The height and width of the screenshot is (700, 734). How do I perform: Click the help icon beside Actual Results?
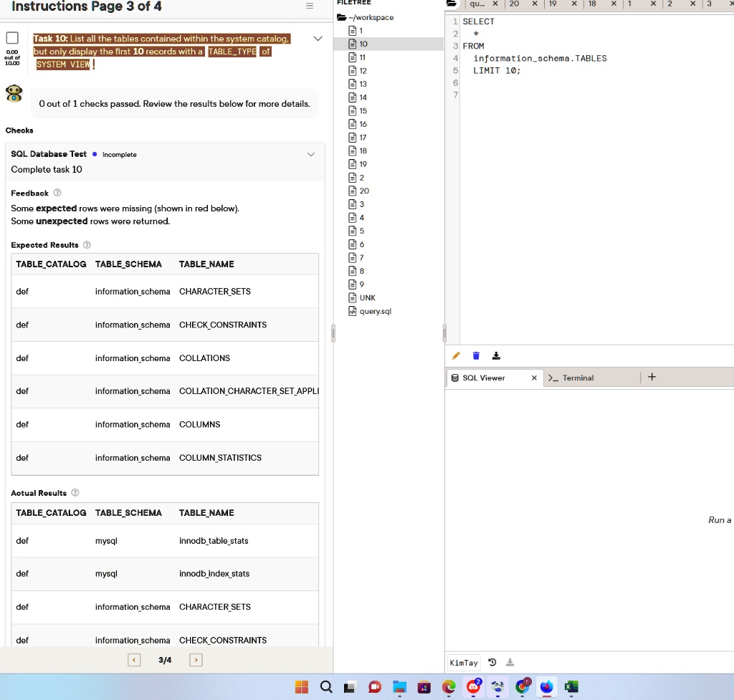click(77, 493)
